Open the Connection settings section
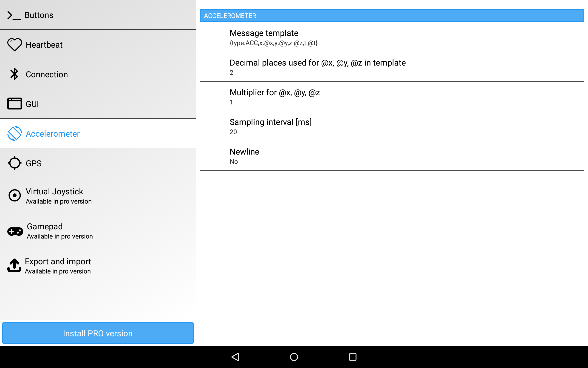 98,74
